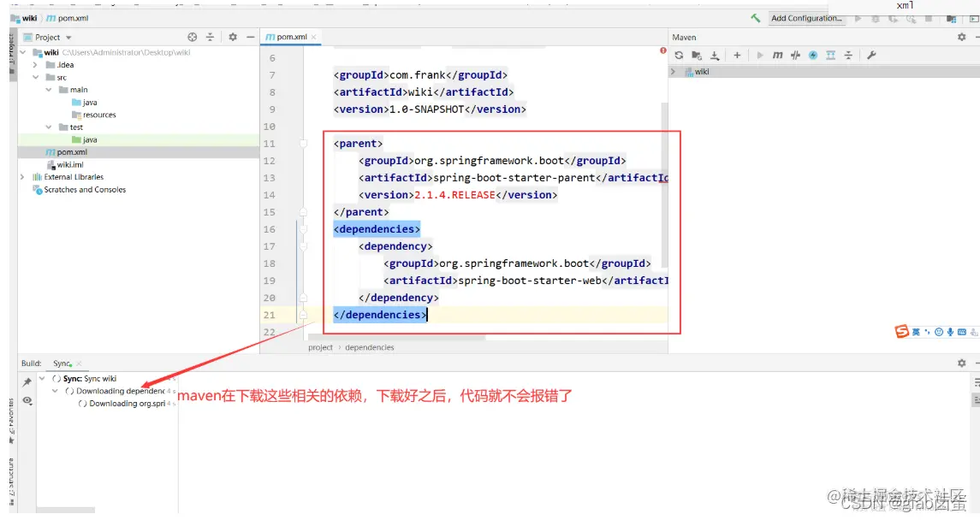
Task: Open Project panel gear settings
Action: point(233,38)
